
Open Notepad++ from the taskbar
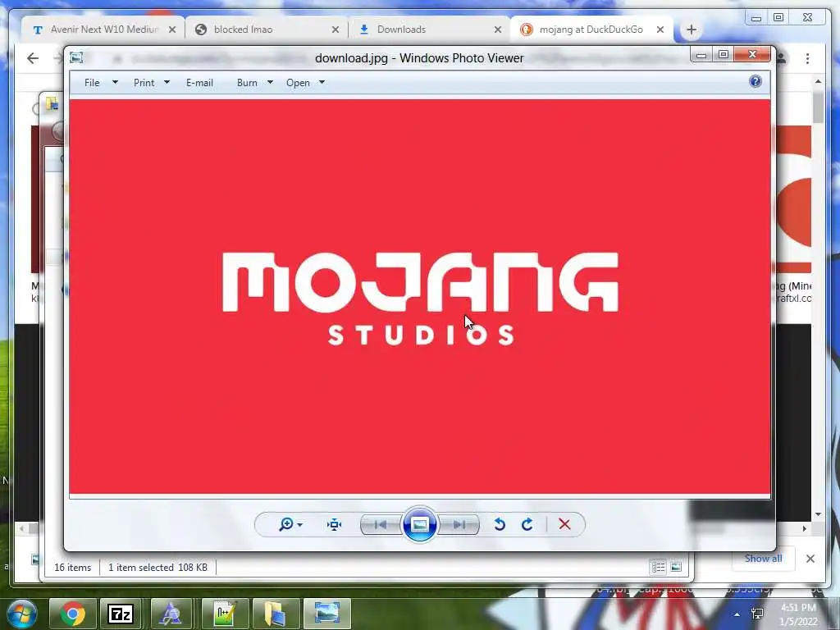(x=225, y=614)
